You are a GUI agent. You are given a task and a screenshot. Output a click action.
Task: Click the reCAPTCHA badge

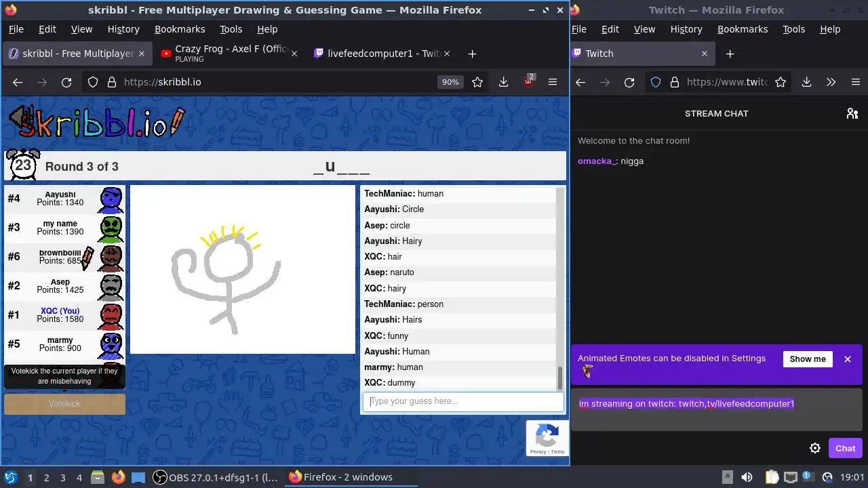click(x=547, y=438)
